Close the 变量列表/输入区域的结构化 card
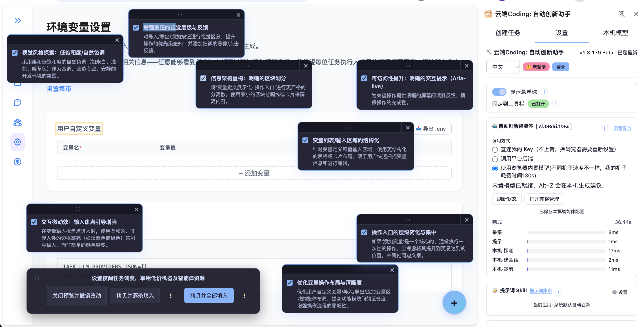This screenshot has height=327, width=644. point(408,128)
